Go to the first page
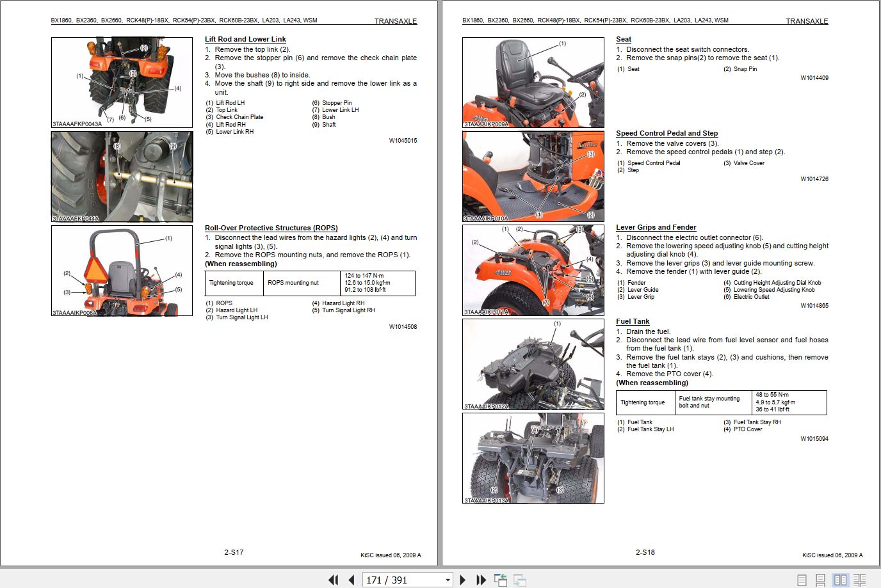Viewport: 881px width, 588px height. (333, 580)
